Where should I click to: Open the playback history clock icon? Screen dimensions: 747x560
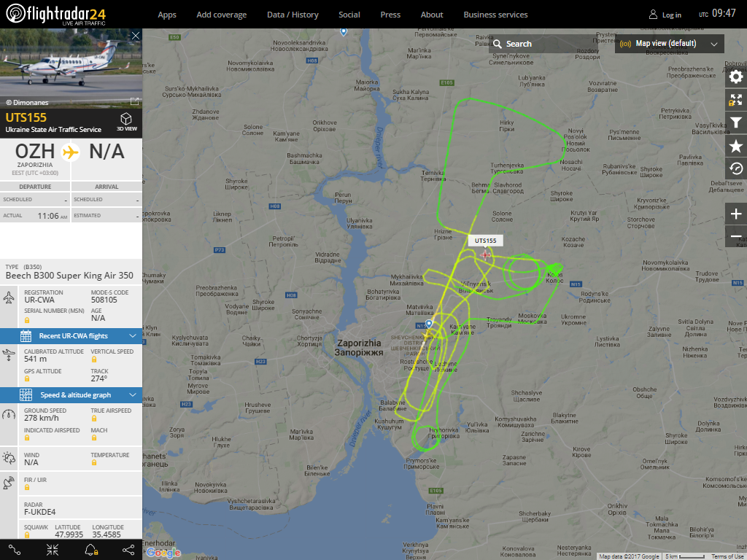click(x=736, y=169)
